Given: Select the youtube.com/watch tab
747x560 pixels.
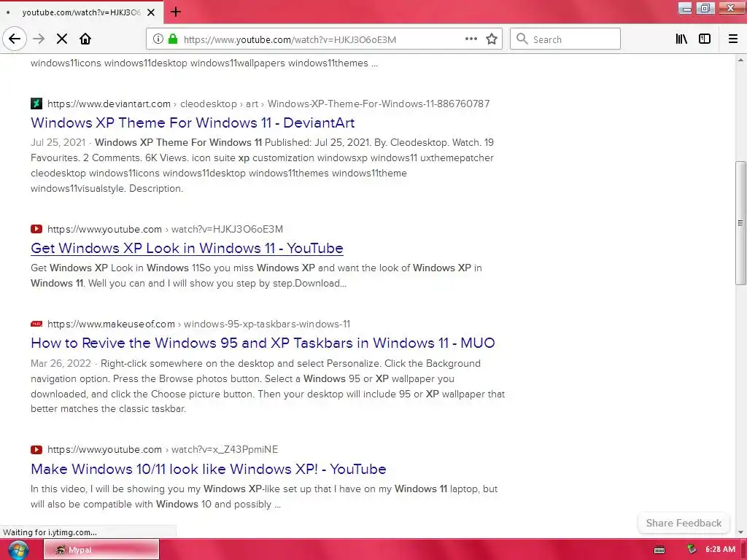Looking at the screenshot, I should tap(81, 12).
